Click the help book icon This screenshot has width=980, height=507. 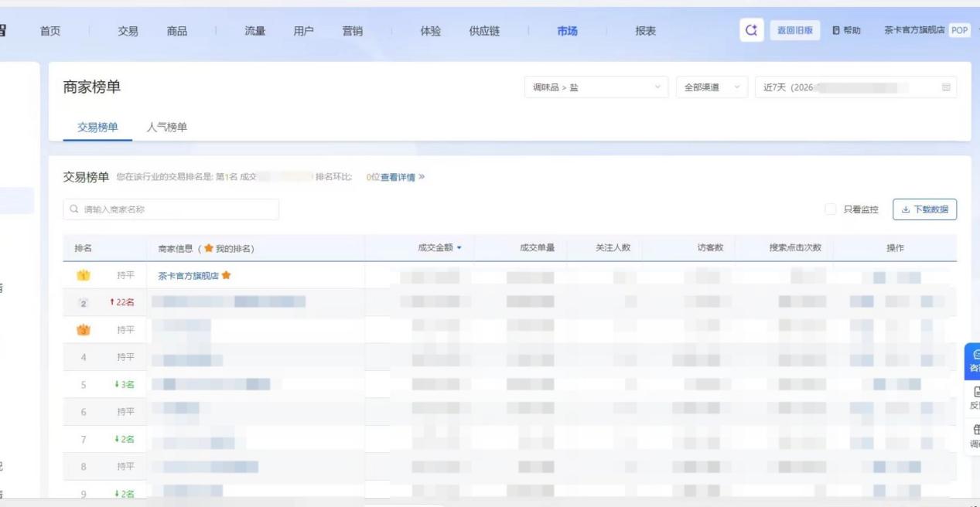tap(836, 31)
